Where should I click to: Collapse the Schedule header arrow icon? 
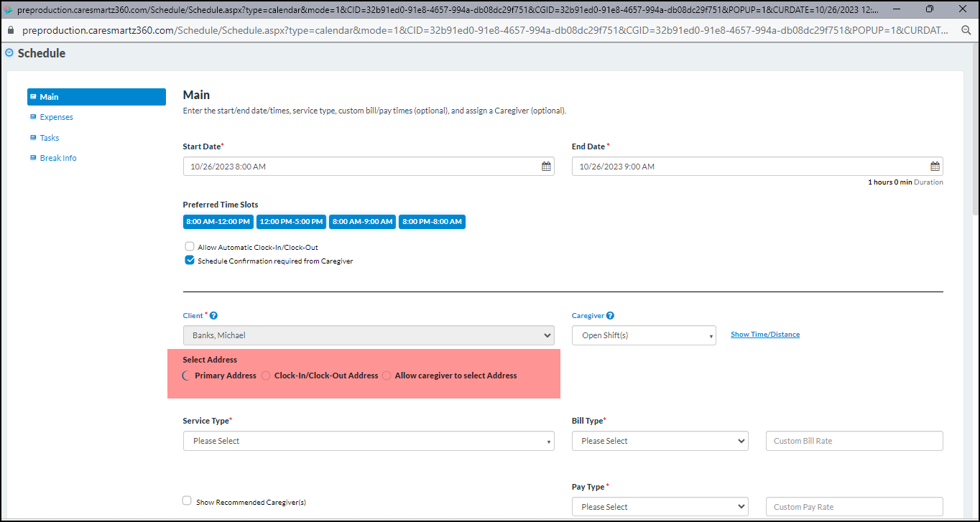(x=9, y=53)
